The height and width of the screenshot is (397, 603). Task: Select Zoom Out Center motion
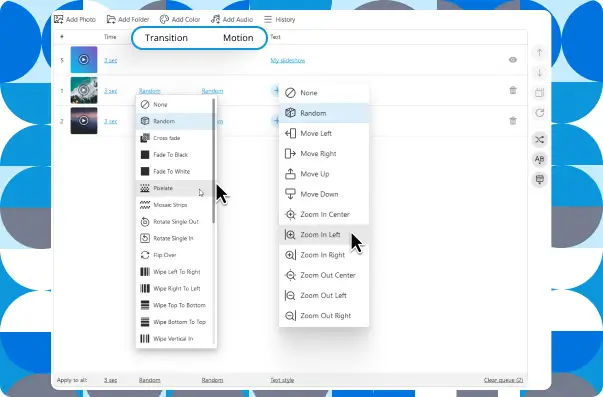[324, 275]
